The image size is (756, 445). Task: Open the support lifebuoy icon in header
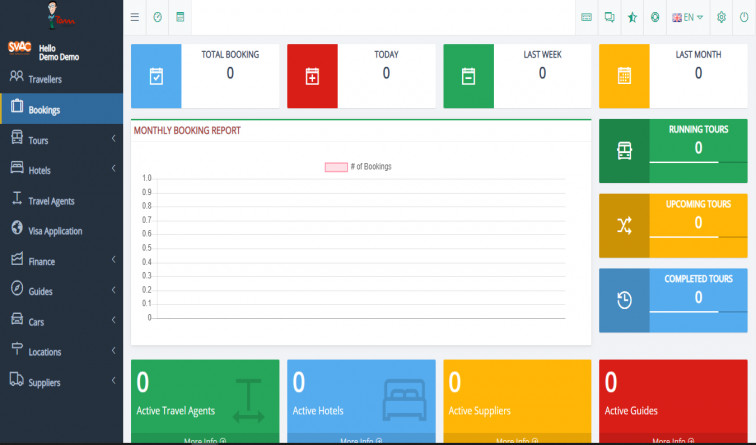(x=655, y=17)
